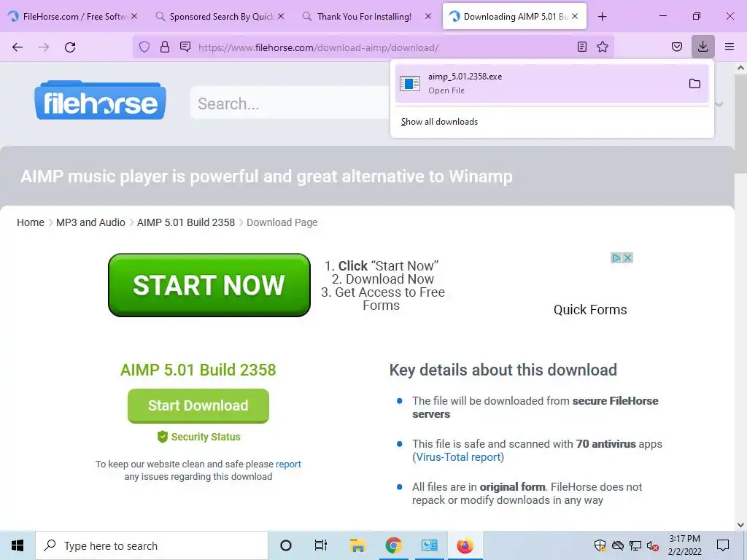The height and width of the screenshot is (560, 747).
Task: Close the Quick Forms advertisement
Action: (627, 257)
